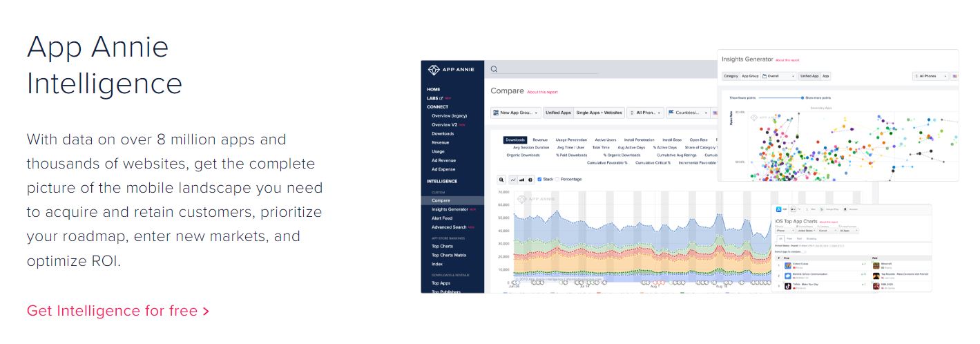Screen dimensions: 980x344
Task: Click Get Intelligence for free link
Action: click(x=118, y=311)
